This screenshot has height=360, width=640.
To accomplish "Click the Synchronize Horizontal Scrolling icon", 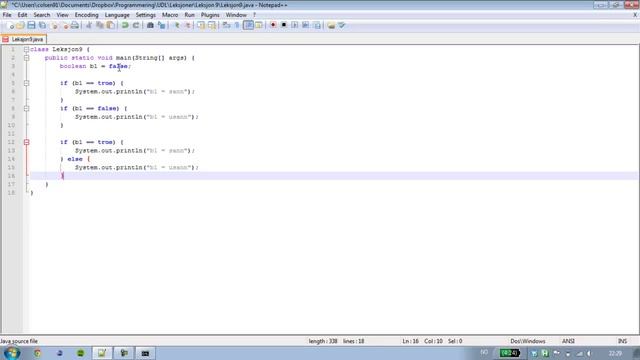I will pos(212,25).
